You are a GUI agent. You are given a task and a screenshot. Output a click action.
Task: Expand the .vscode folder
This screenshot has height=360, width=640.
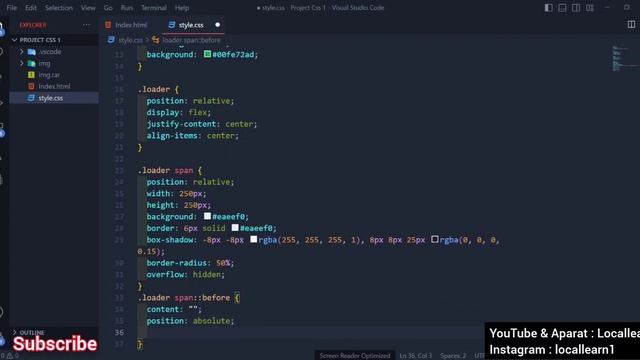click(22, 52)
